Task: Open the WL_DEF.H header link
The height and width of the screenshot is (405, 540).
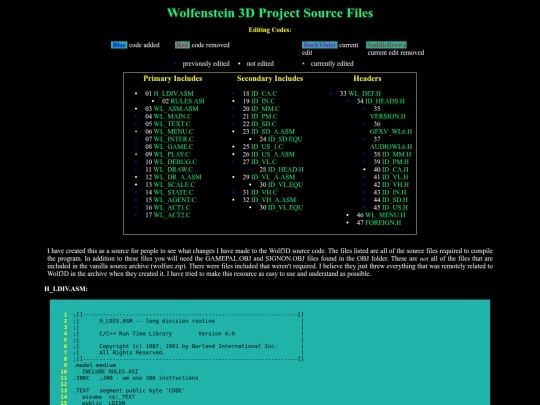Action: tap(364, 94)
